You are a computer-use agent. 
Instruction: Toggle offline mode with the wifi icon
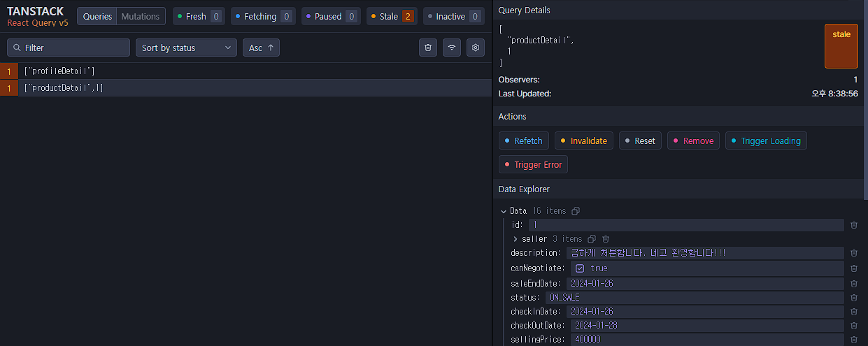452,48
